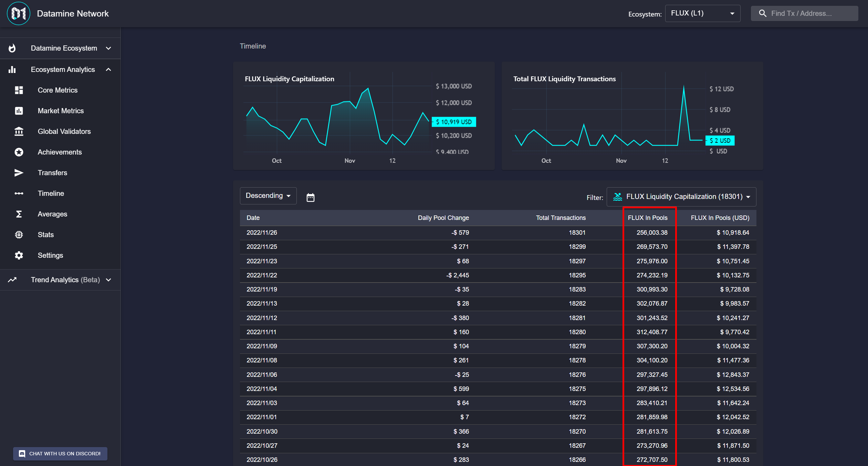Open the FLUX Liquidity Capitalization filter dropdown
This screenshot has height=466, width=868.
[681, 197]
